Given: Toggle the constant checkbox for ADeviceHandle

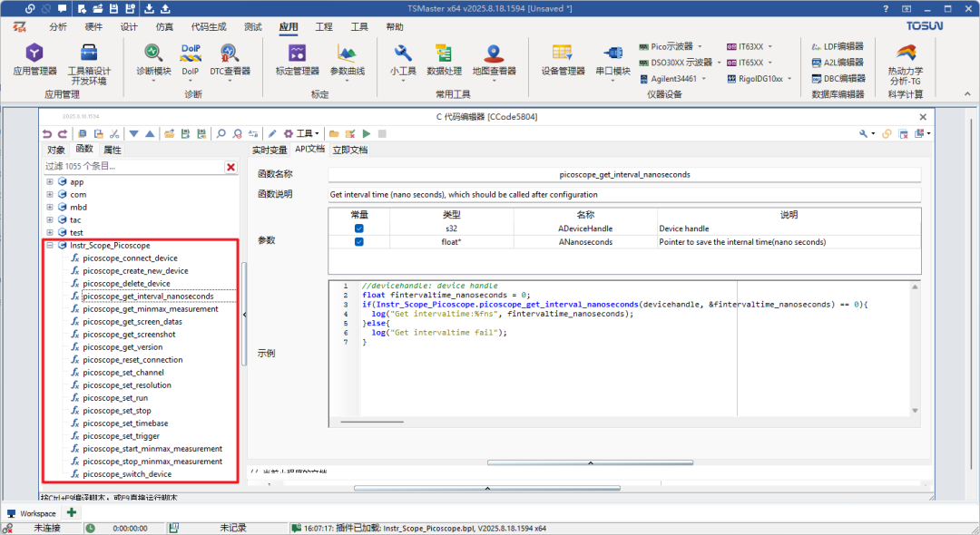Looking at the screenshot, I should (x=358, y=229).
